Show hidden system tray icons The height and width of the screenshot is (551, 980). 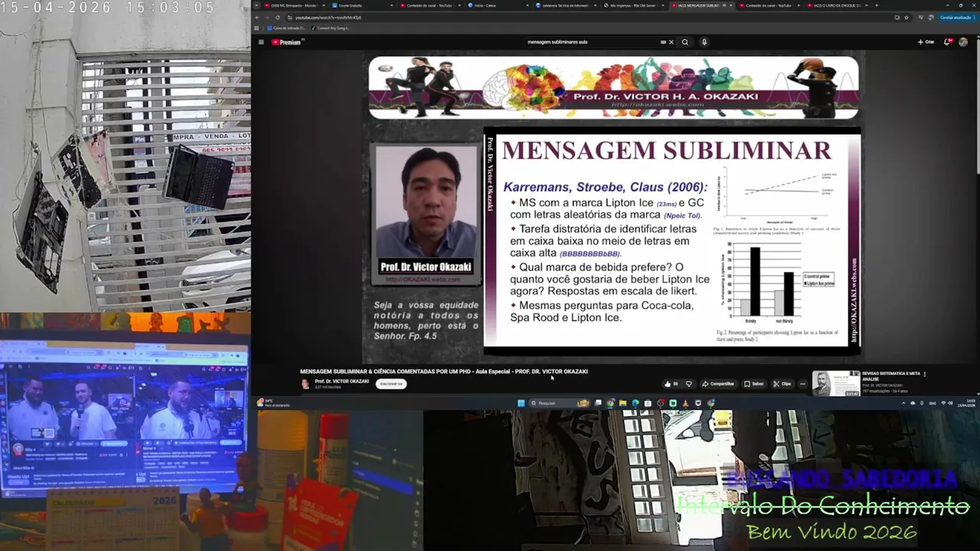pyautogui.click(x=903, y=403)
